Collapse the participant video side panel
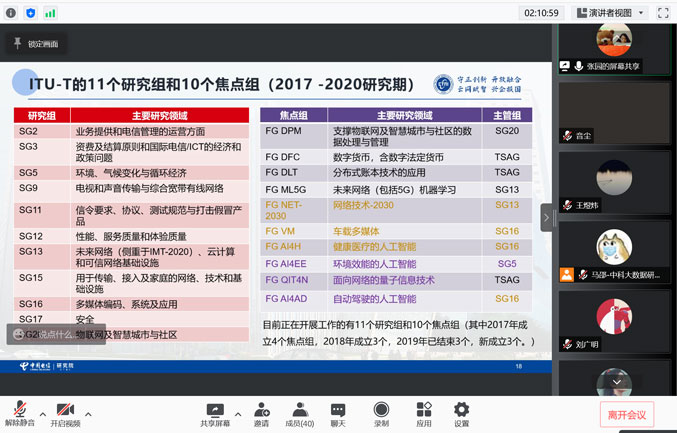 [x=547, y=218]
